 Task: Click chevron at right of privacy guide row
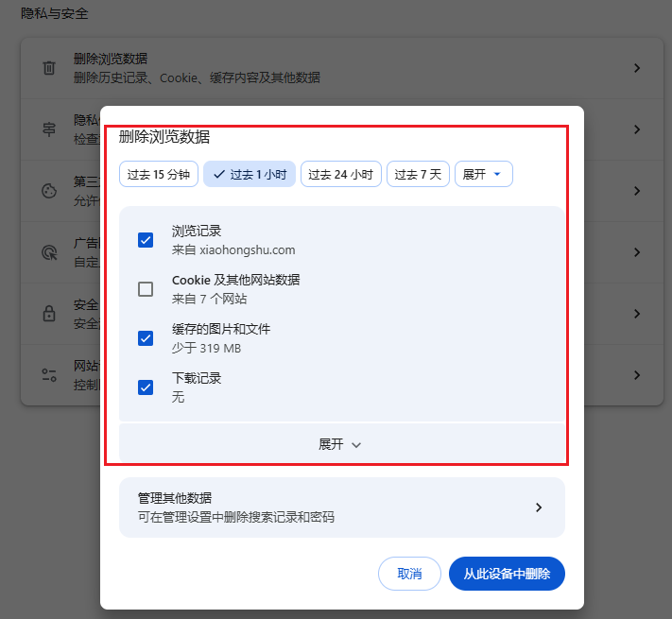(637, 129)
